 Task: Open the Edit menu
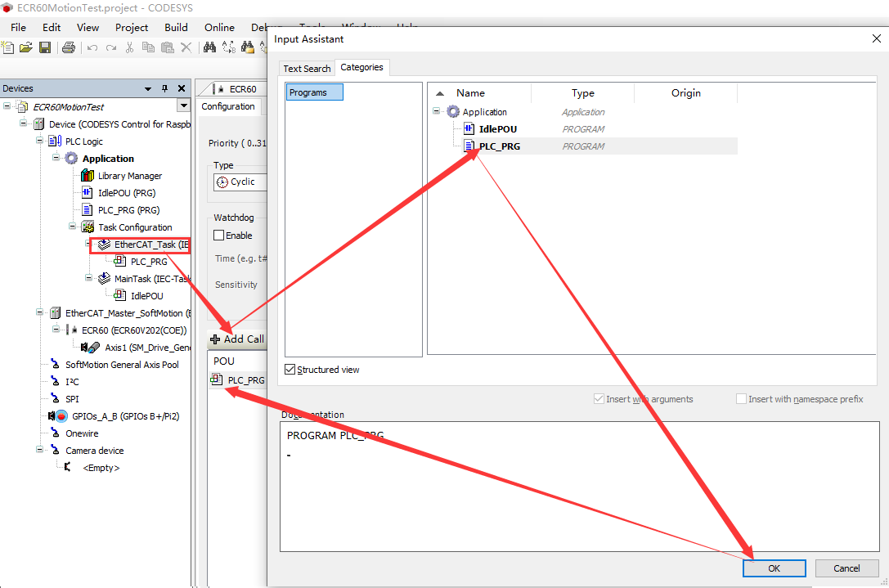[x=51, y=27]
